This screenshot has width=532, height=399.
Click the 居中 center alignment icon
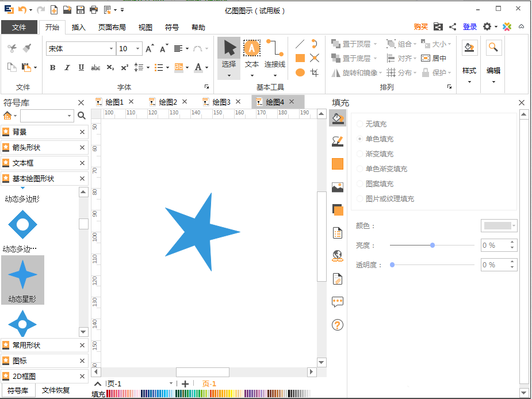coord(424,58)
